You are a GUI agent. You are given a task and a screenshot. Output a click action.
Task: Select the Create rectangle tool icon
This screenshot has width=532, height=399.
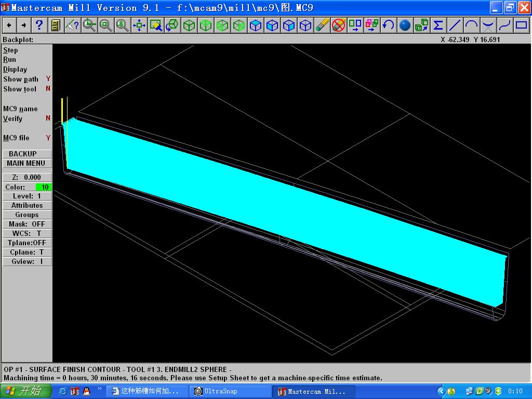(x=521, y=25)
